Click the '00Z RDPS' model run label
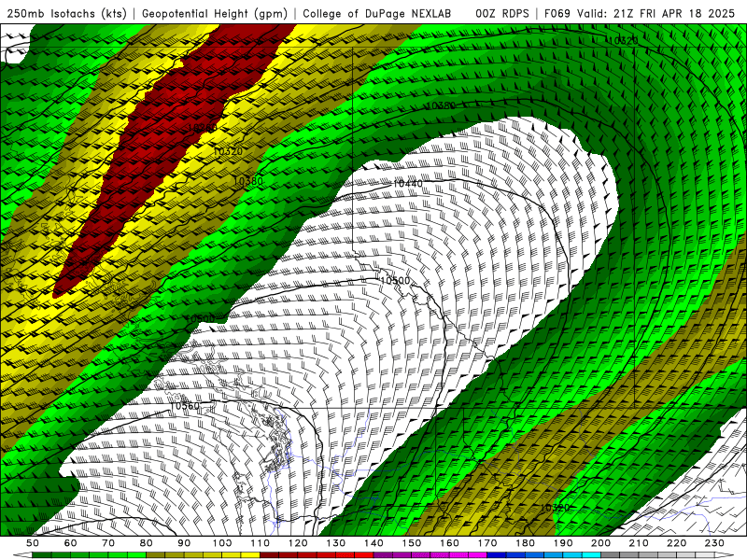This screenshot has height=560, width=747. pos(502,13)
